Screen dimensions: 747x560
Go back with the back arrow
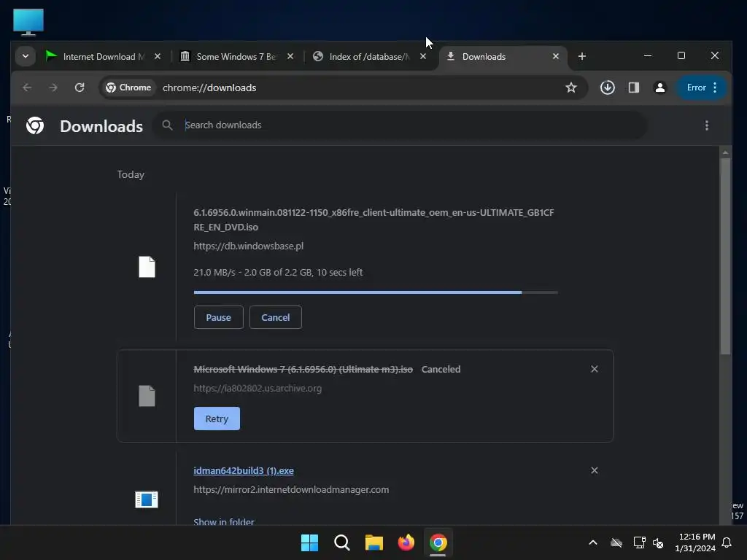coord(27,87)
